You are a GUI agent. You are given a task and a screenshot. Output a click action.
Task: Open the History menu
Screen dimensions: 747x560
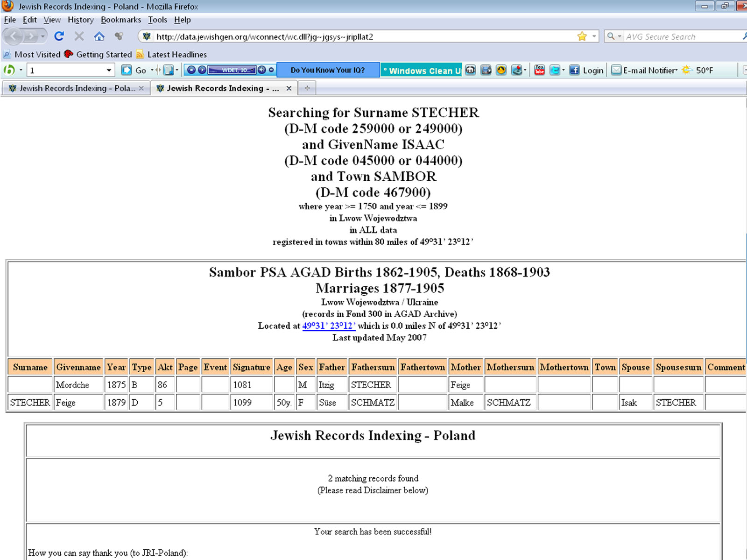[81, 20]
